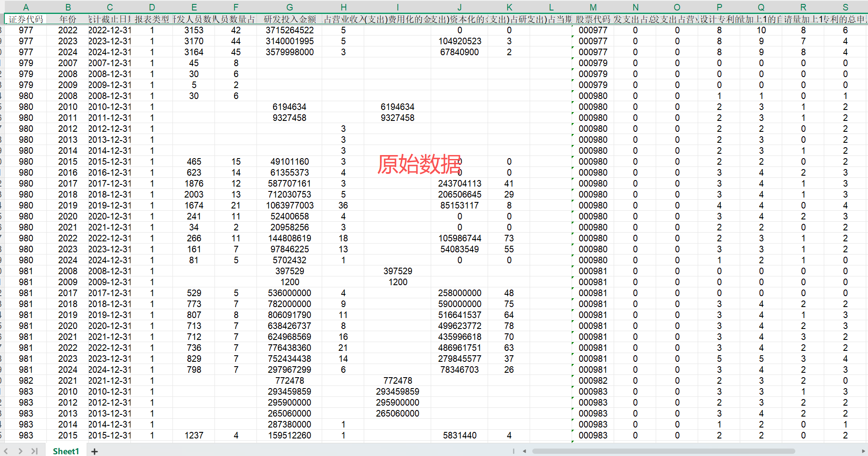The image size is (868, 456).
Task: Select the cell containing 590000000
Action: [x=460, y=304]
